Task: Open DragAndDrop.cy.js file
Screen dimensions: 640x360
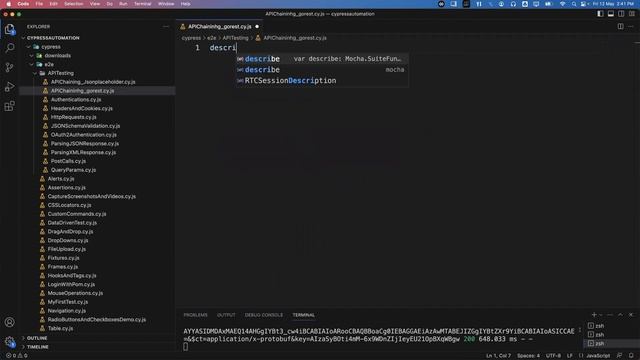Action: 70,232
